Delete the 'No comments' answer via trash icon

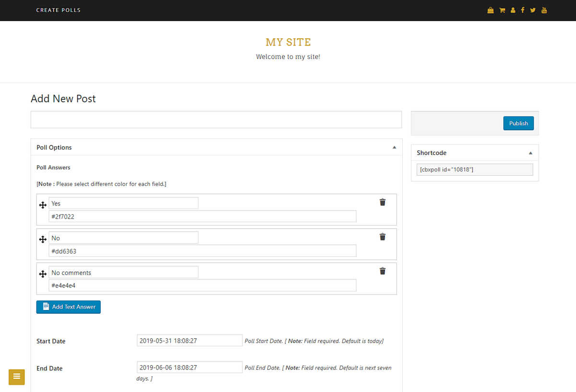point(382,271)
